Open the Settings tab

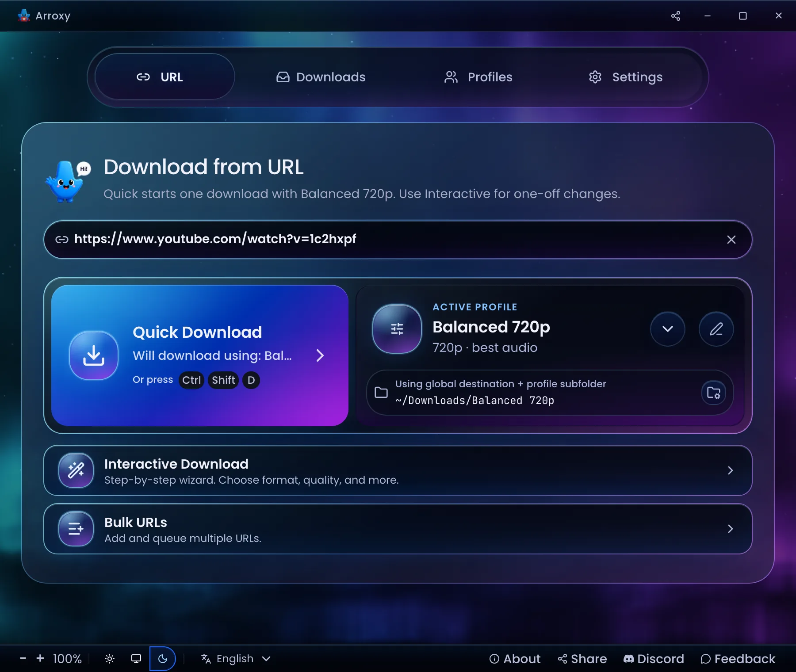[x=626, y=77]
